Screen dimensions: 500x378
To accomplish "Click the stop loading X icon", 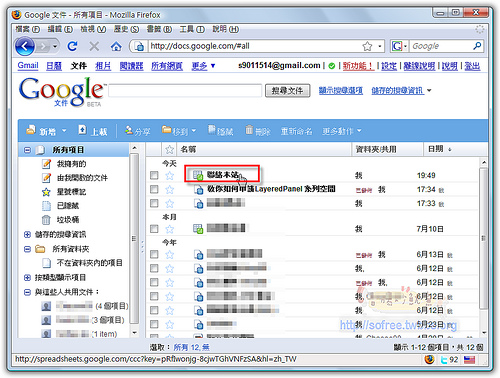I will coord(94,46).
